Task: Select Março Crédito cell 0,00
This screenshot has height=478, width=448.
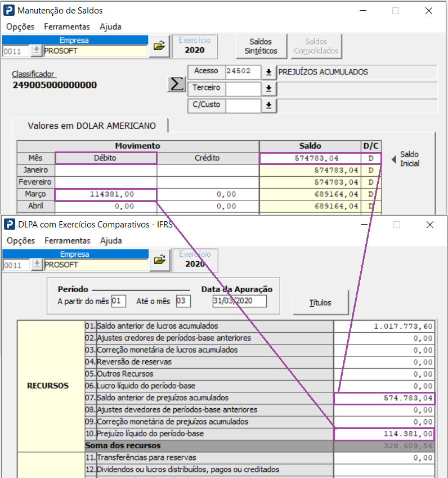Action: [208, 194]
